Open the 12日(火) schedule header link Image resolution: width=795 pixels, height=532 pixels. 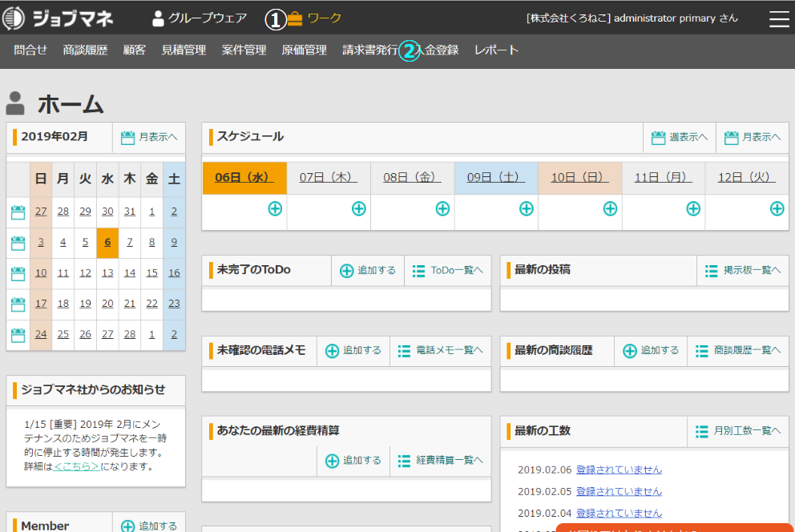pyautogui.click(x=746, y=177)
